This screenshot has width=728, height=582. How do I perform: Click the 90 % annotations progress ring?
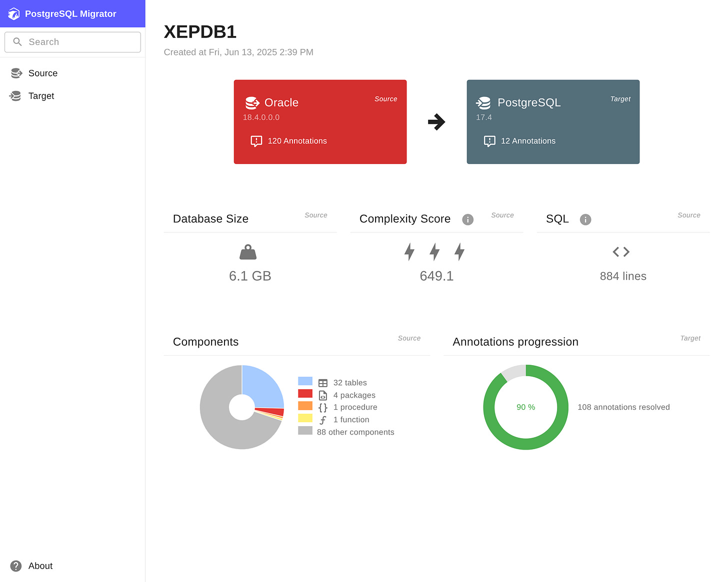point(525,407)
